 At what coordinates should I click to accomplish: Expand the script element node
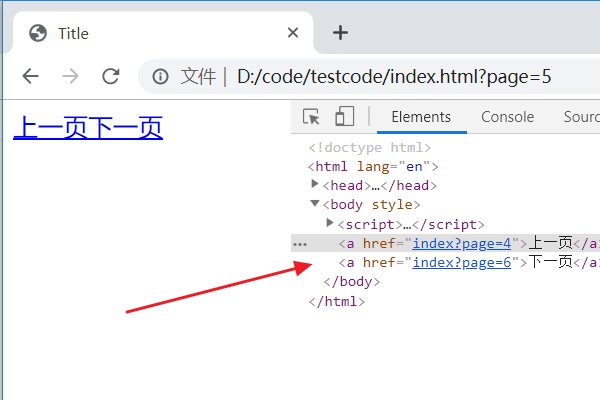(331, 223)
